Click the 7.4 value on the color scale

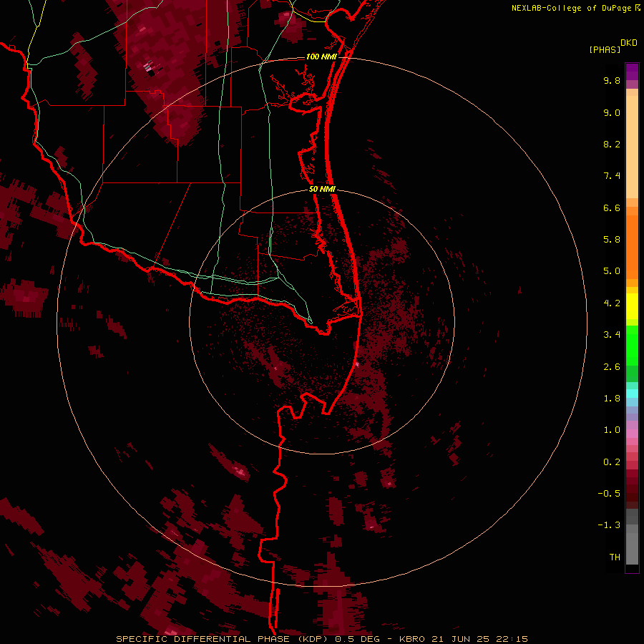pyautogui.click(x=612, y=176)
